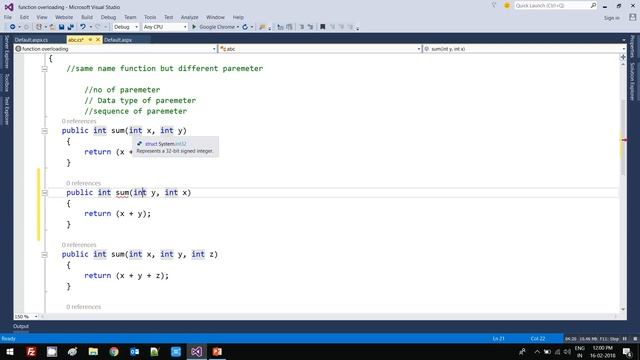This screenshot has height=360, width=640.
Task: Collapse the comment block starting with //same name function
Action: [44, 69]
